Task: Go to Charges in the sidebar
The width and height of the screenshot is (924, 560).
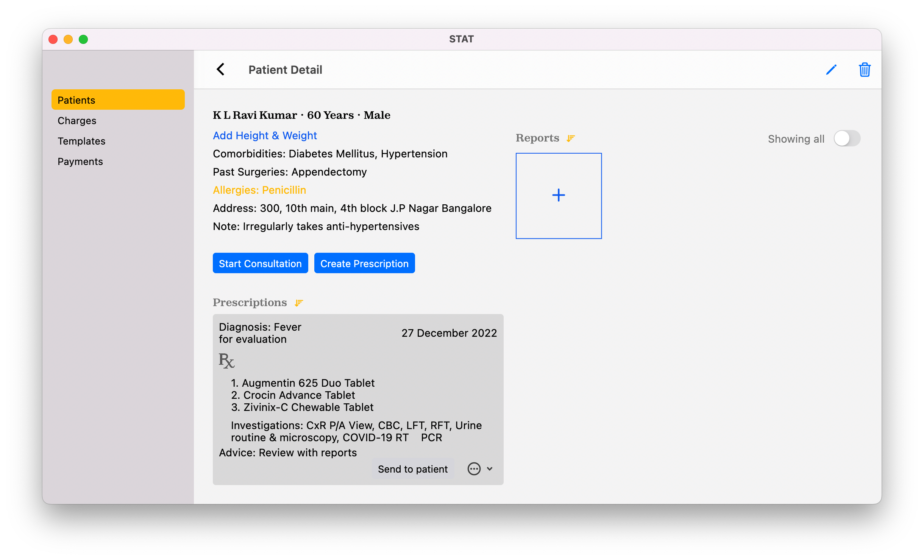Action: [77, 120]
